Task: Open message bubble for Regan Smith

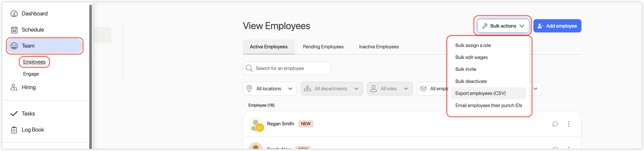Action: (x=555, y=124)
